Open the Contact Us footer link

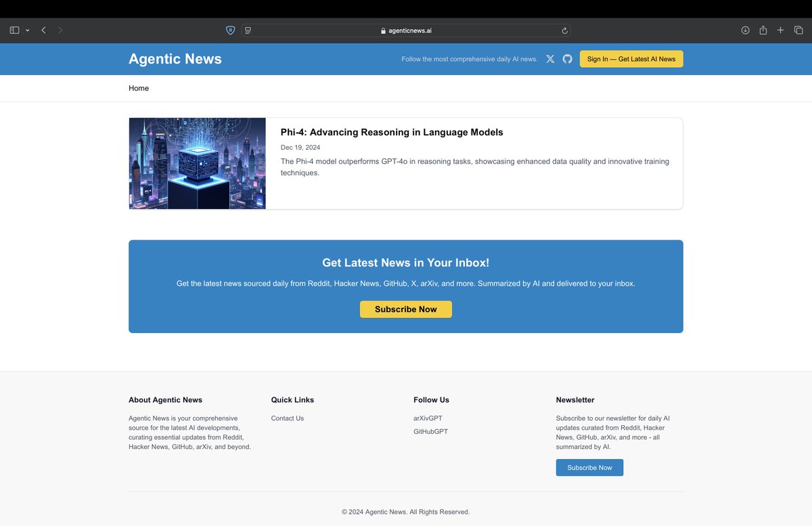pos(288,418)
